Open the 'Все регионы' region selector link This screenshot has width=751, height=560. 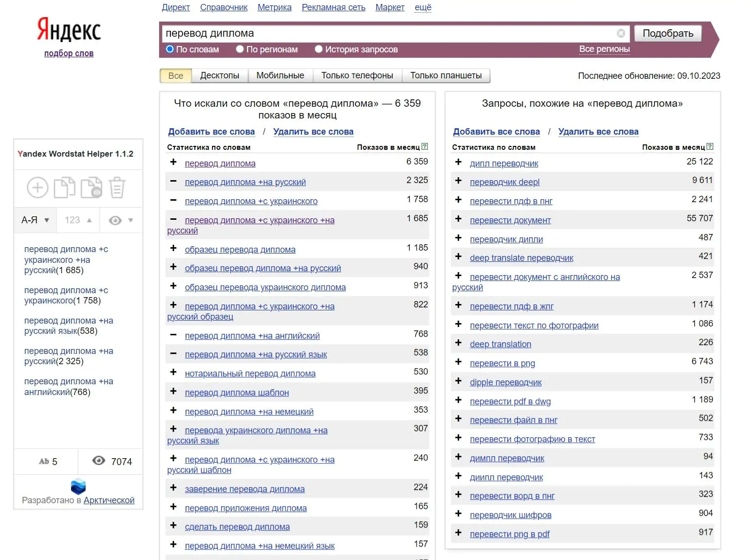[x=604, y=49]
